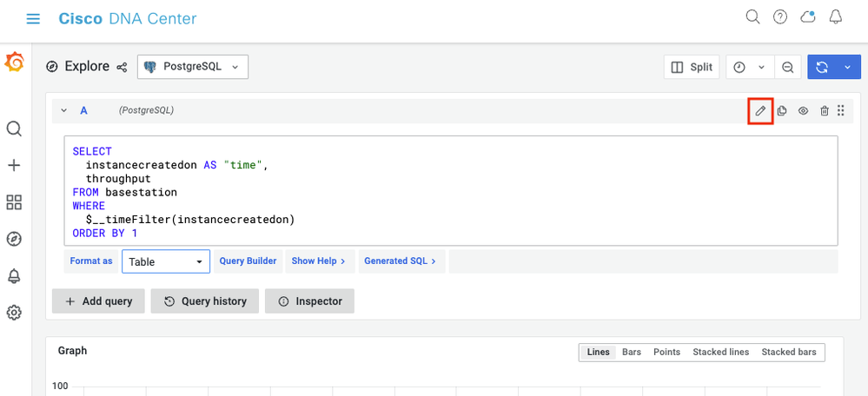Viewport: 868px width, 396px height.
Task: Expand Show Help
Action: [318, 261]
